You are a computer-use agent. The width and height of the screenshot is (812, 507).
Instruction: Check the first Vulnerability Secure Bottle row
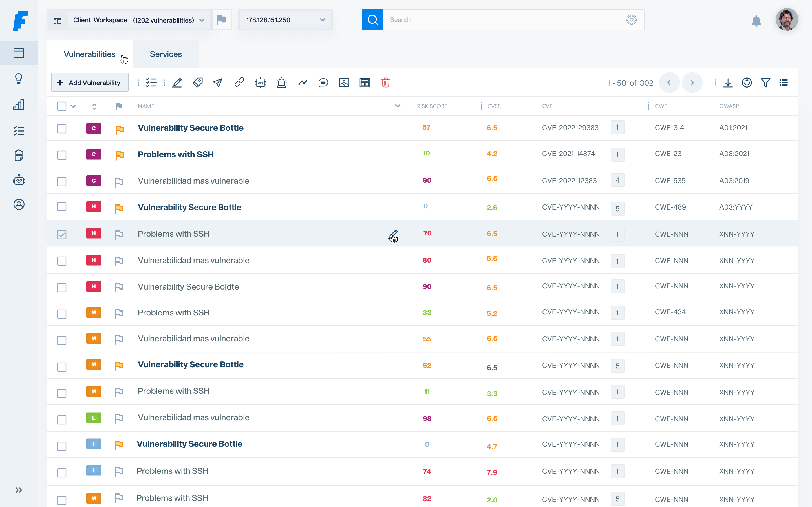click(x=62, y=128)
